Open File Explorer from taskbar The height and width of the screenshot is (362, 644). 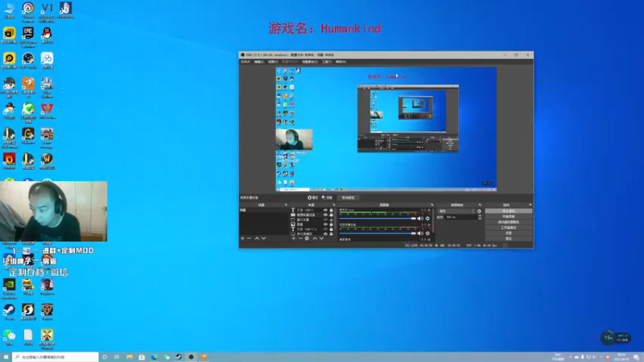130,357
